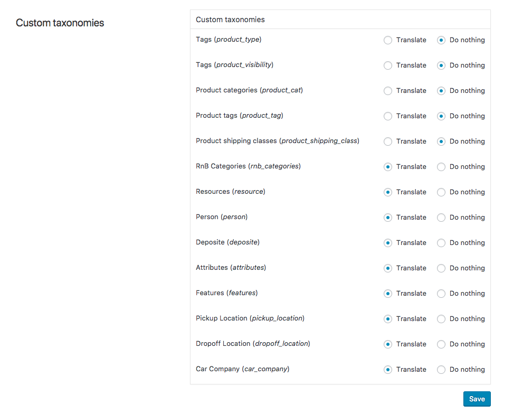The width and height of the screenshot is (532, 414).
Task: Select Do nothing for Pickup Location
Action: (x=441, y=319)
